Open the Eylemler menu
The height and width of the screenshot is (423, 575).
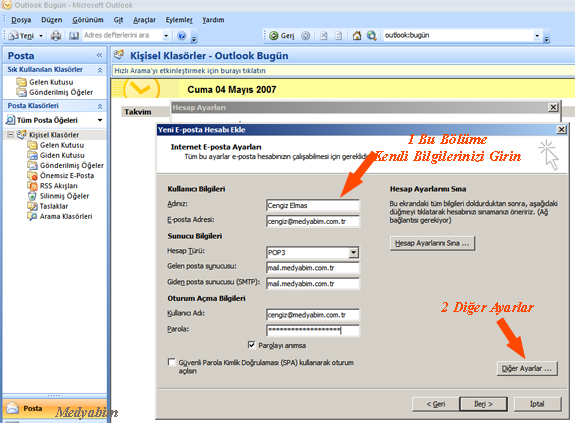click(x=179, y=20)
